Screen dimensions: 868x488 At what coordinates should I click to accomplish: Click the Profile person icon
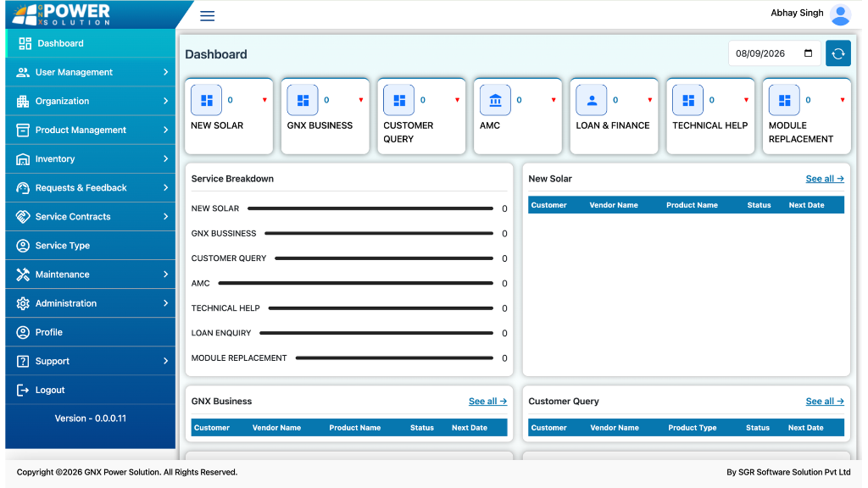(23, 332)
